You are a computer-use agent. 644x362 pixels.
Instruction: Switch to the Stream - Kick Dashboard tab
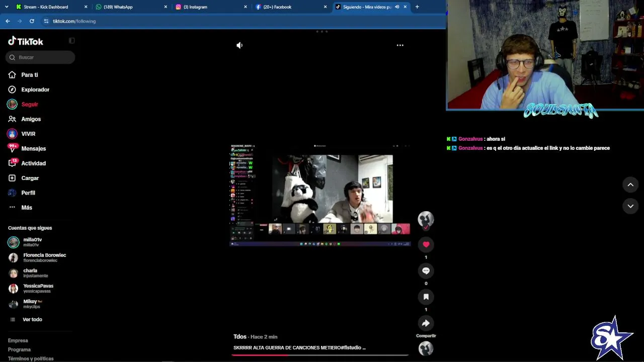pyautogui.click(x=46, y=7)
